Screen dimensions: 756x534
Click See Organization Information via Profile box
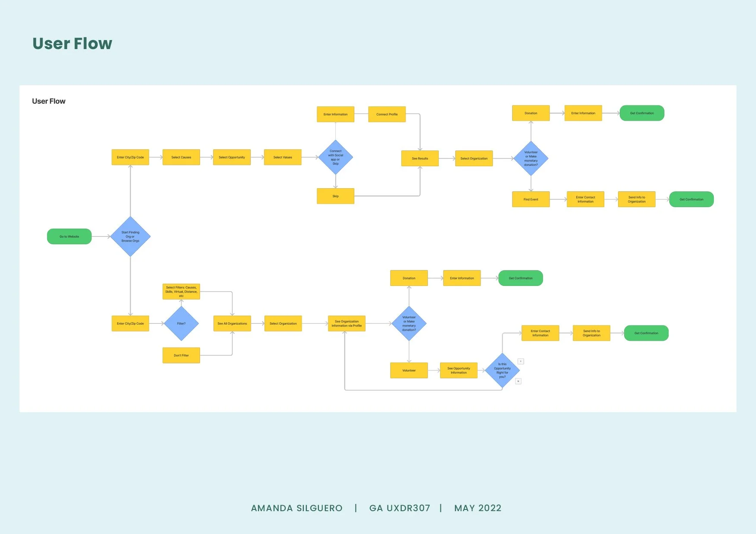[347, 323]
